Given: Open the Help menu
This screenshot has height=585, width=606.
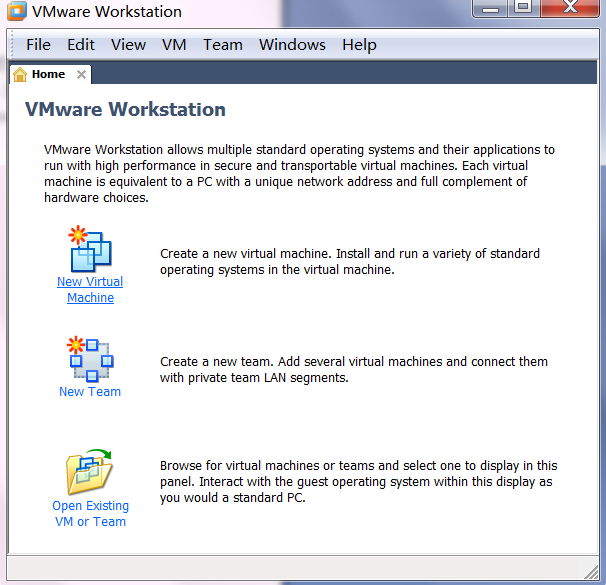Looking at the screenshot, I should click(x=359, y=45).
